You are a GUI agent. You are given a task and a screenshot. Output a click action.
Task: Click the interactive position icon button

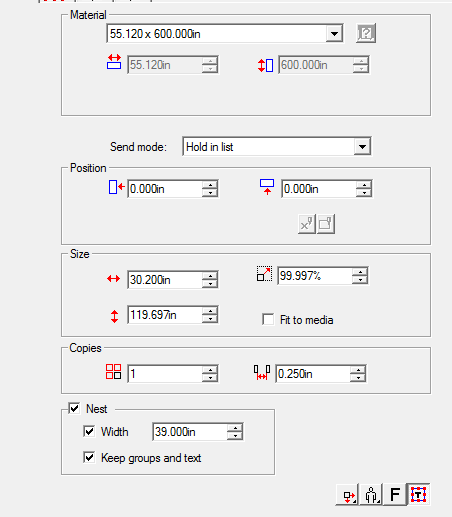pos(306,224)
